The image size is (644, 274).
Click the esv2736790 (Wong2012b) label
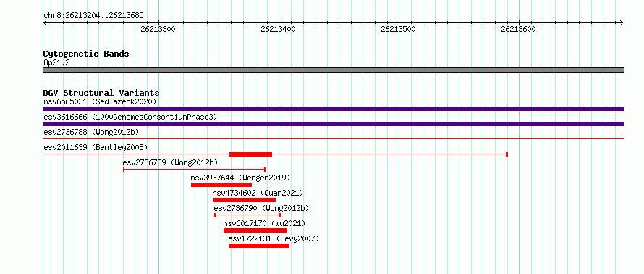262,208
